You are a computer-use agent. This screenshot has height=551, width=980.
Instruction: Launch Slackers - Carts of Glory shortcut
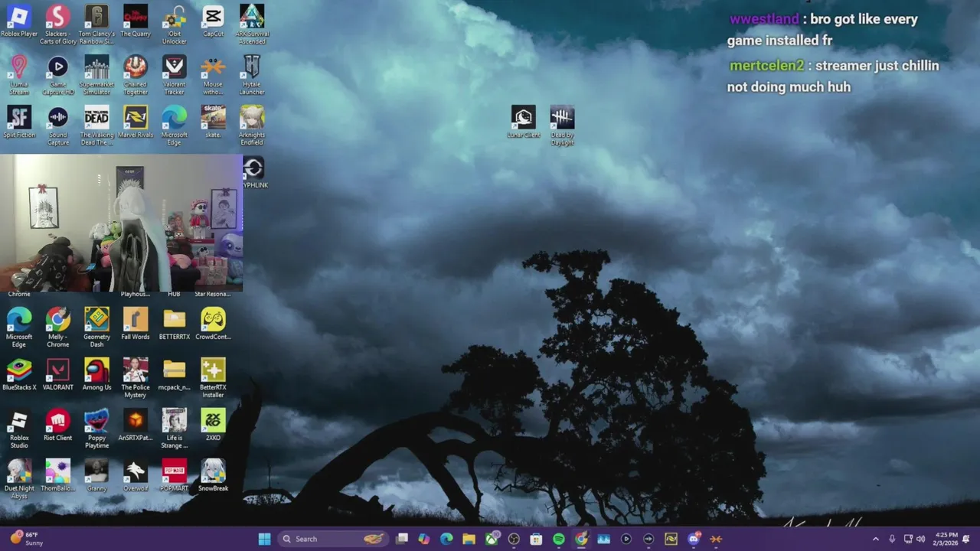tap(58, 24)
